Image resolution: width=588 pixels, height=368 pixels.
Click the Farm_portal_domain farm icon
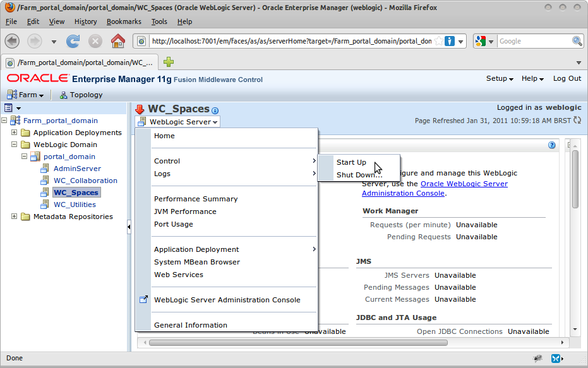pos(15,121)
